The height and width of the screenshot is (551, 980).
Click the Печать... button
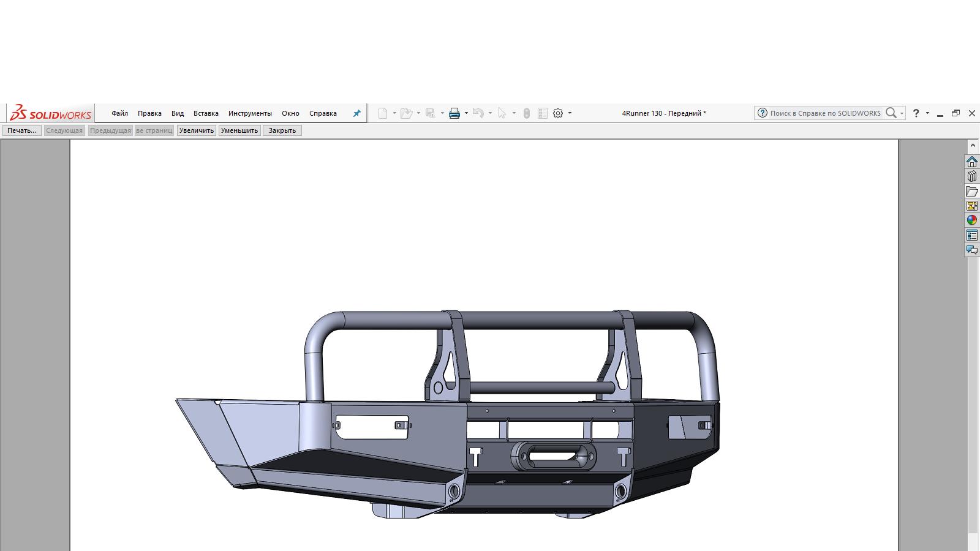pyautogui.click(x=21, y=130)
